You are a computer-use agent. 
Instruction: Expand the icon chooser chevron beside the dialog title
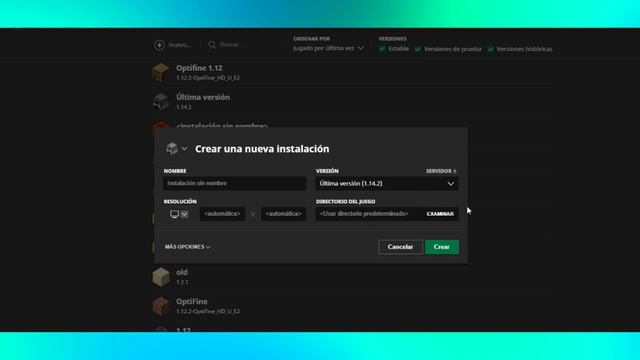point(184,149)
